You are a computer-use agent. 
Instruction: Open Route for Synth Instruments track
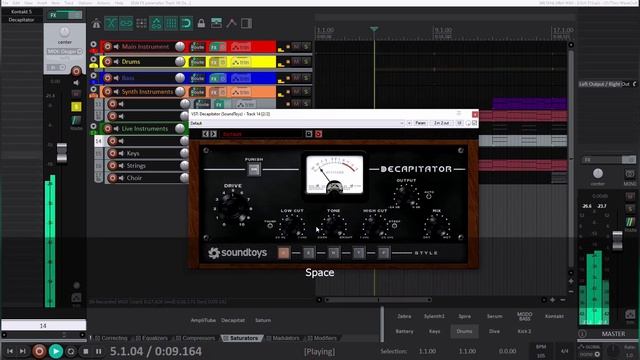click(198, 92)
